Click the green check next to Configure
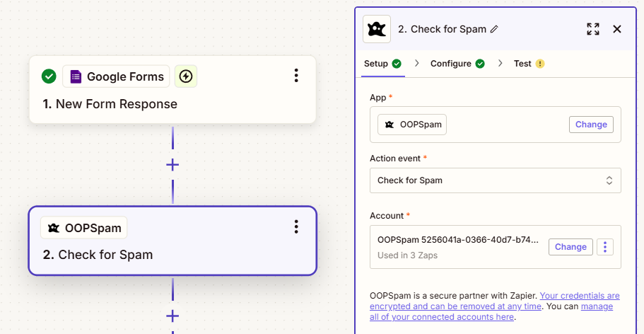Screen dimensions: 644x334 pos(480,64)
